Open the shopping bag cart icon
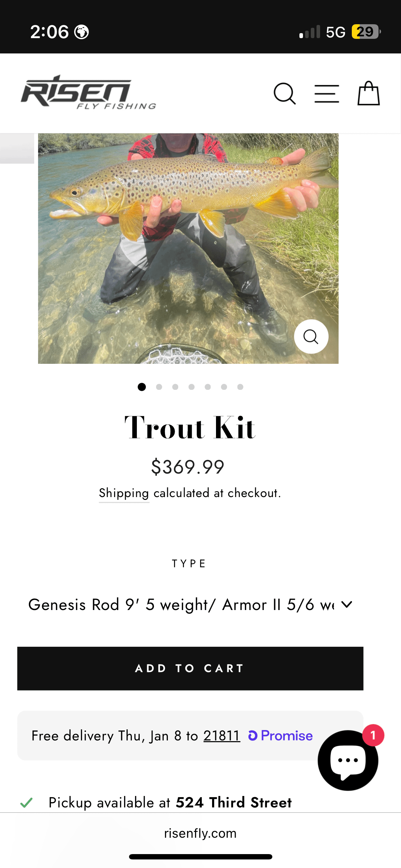The height and width of the screenshot is (868, 401). 369,94
